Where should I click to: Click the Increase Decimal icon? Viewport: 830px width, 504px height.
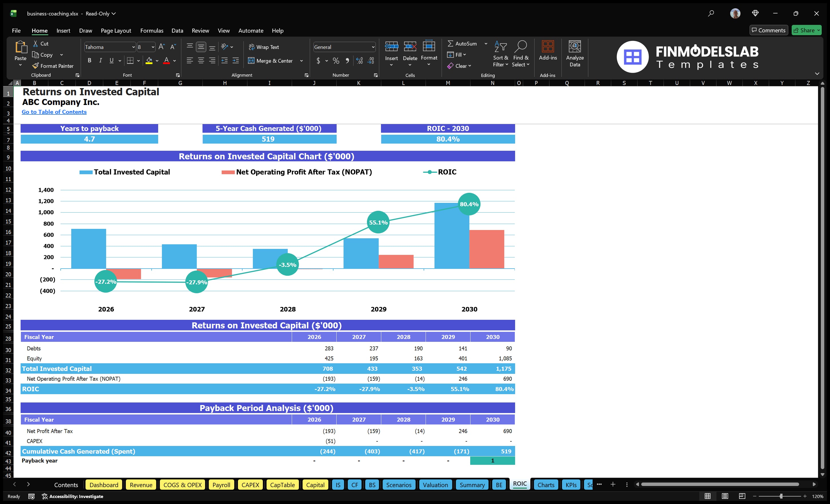pos(359,61)
